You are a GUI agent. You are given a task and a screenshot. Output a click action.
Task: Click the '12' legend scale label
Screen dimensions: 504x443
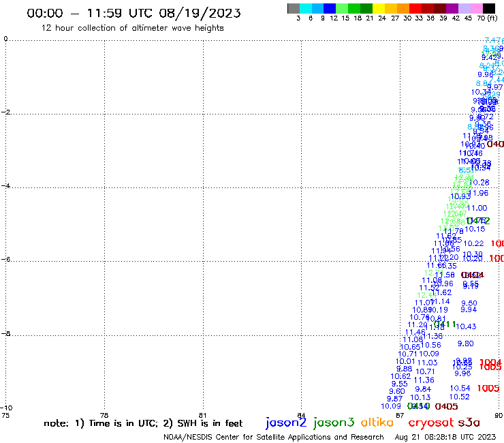334,18
